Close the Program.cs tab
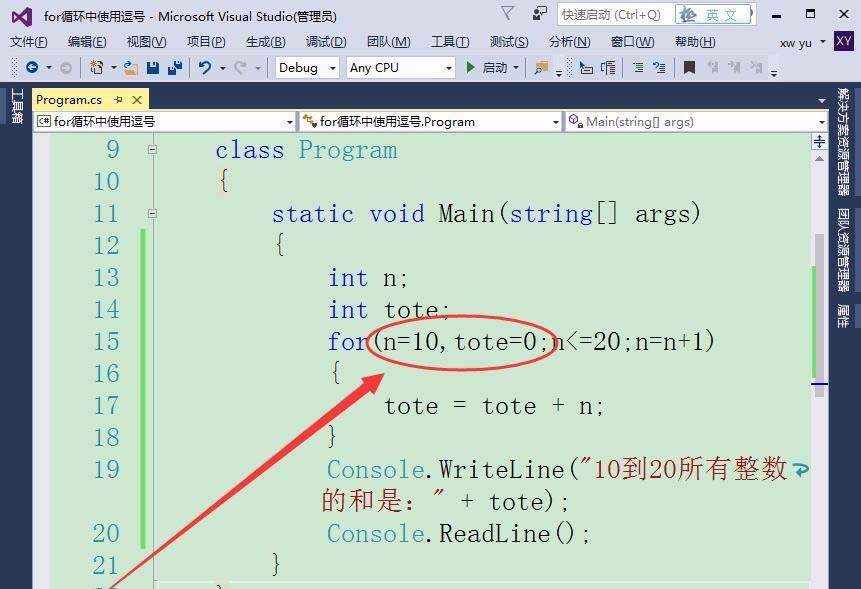The image size is (861, 589). pyautogui.click(x=137, y=99)
